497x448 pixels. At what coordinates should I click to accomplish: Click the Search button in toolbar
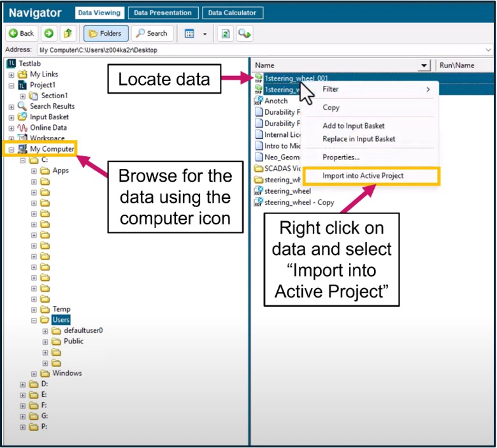151,34
